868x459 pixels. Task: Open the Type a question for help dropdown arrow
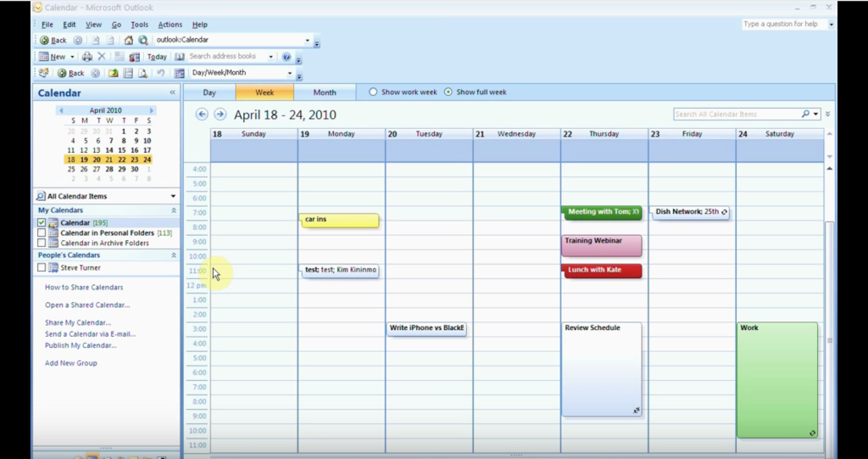tap(831, 25)
